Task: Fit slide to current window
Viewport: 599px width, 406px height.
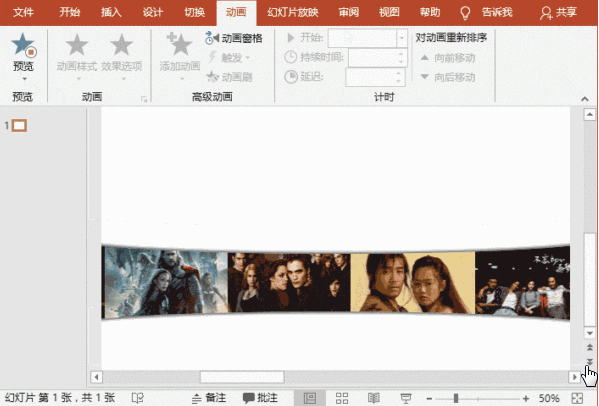Action: (x=578, y=398)
